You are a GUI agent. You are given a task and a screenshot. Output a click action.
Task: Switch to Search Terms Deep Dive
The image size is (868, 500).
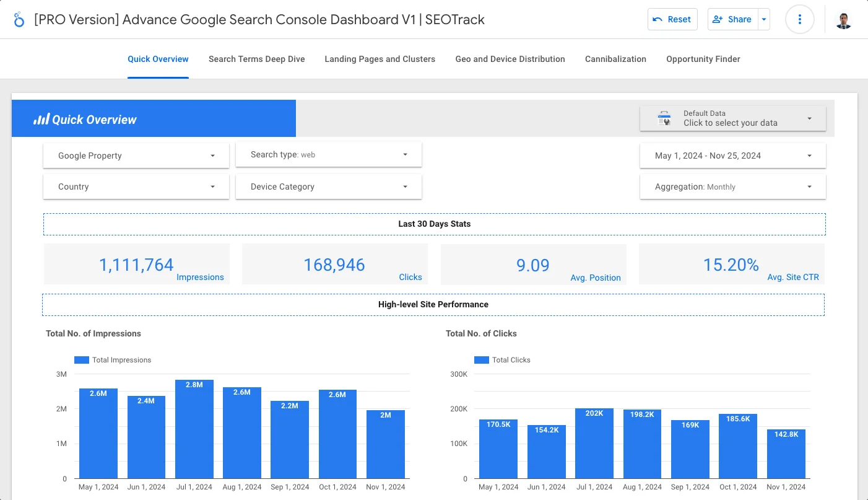pos(257,59)
